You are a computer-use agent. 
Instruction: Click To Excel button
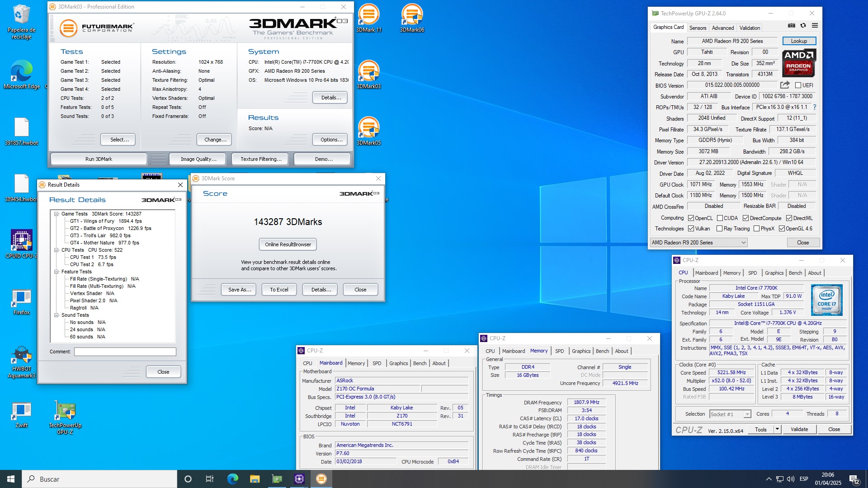[279, 290]
